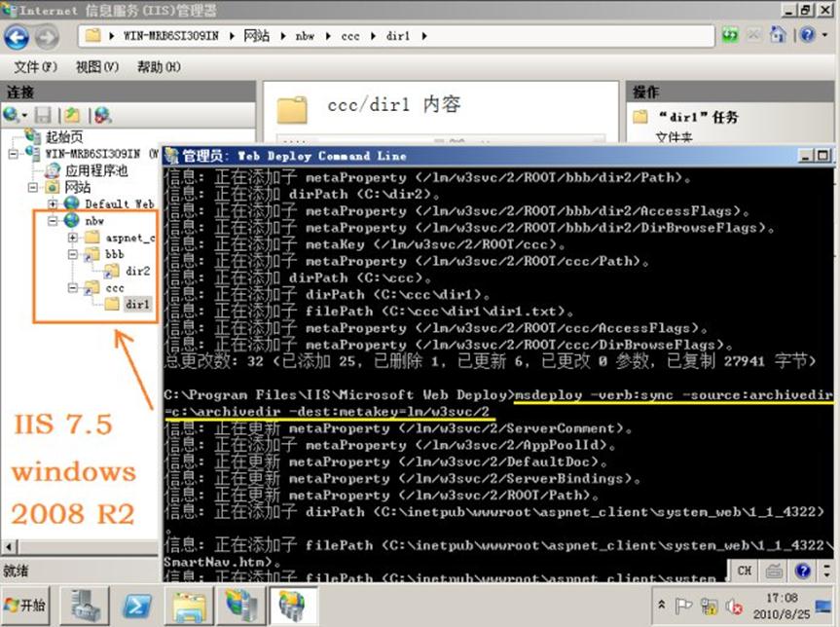
Task: Click dir1 in the address breadcrumb
Action: click(x=398, y=36)
